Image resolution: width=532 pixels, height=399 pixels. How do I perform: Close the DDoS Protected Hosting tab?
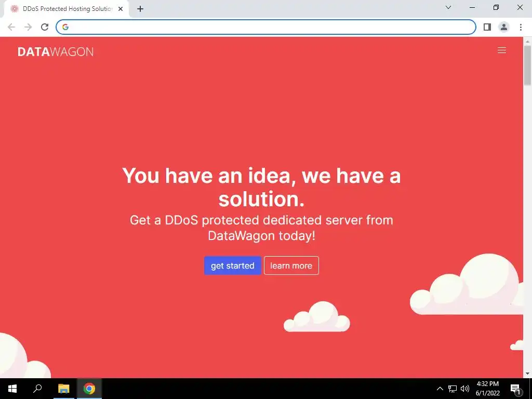[121, 9]
